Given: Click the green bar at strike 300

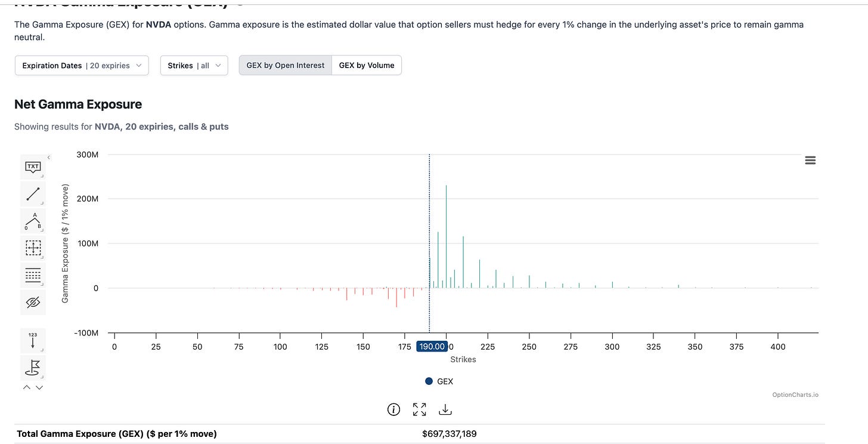Looking at the screenshot, I should (x=612, y=285).
